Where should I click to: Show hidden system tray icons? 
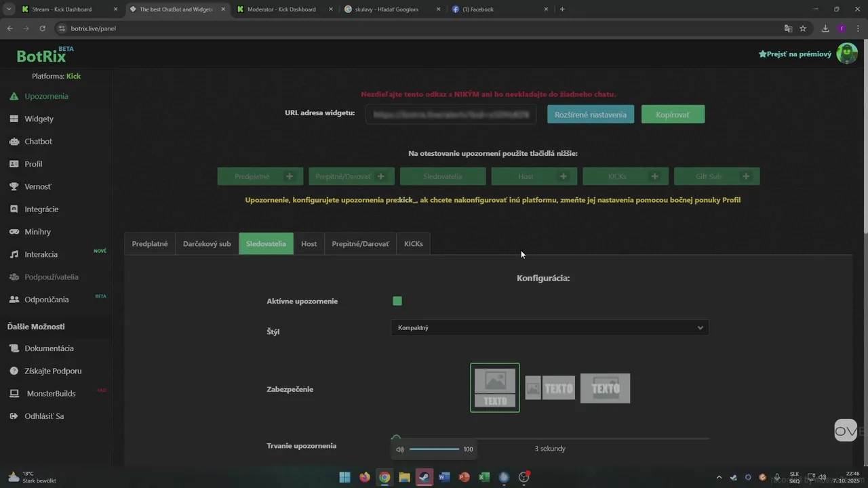(719, 477)
